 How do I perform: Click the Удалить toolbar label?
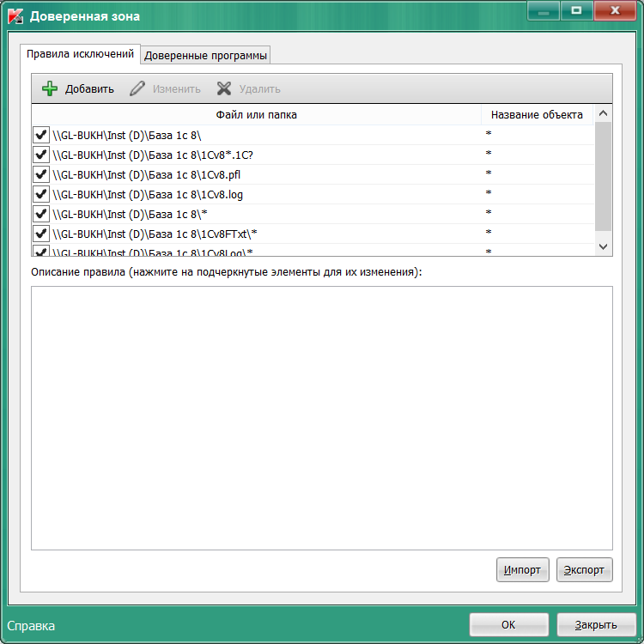point(259,89)
